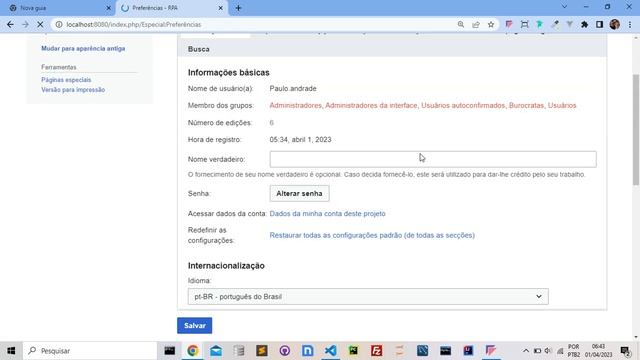
Task: Click Mudar para aparência antiga link
Action: 83,49
